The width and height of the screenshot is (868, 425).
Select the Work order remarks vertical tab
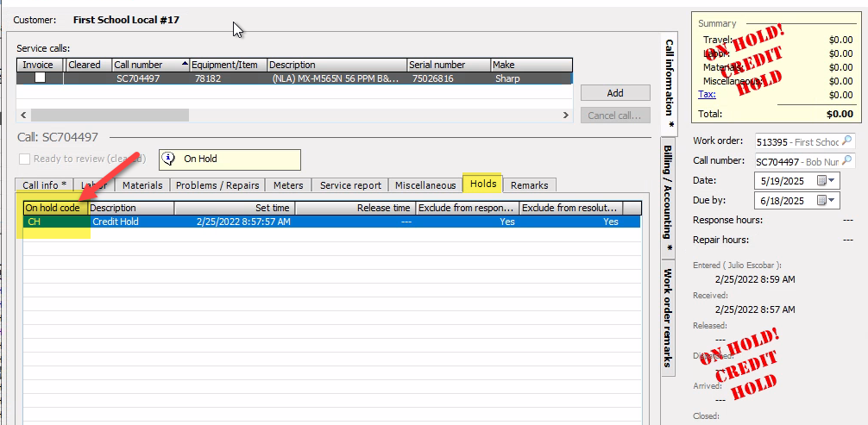pyautogui.click(x=669, y=317)
